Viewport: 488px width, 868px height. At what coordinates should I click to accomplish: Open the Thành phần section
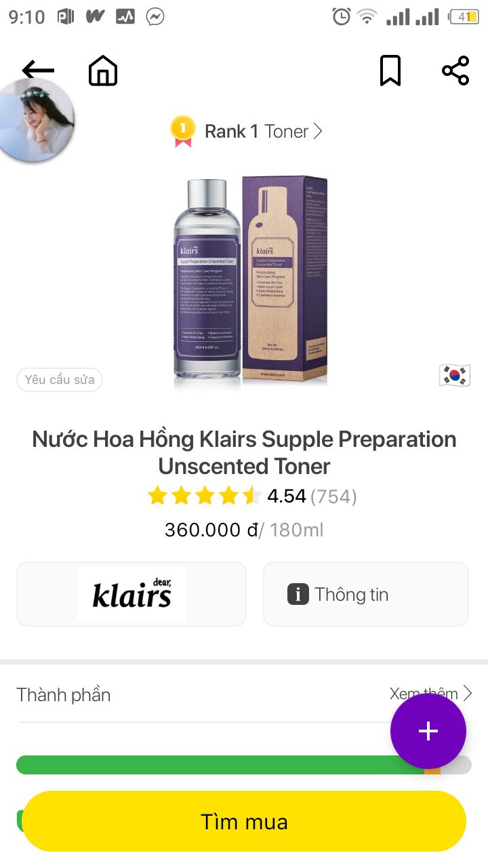point(64,694)
